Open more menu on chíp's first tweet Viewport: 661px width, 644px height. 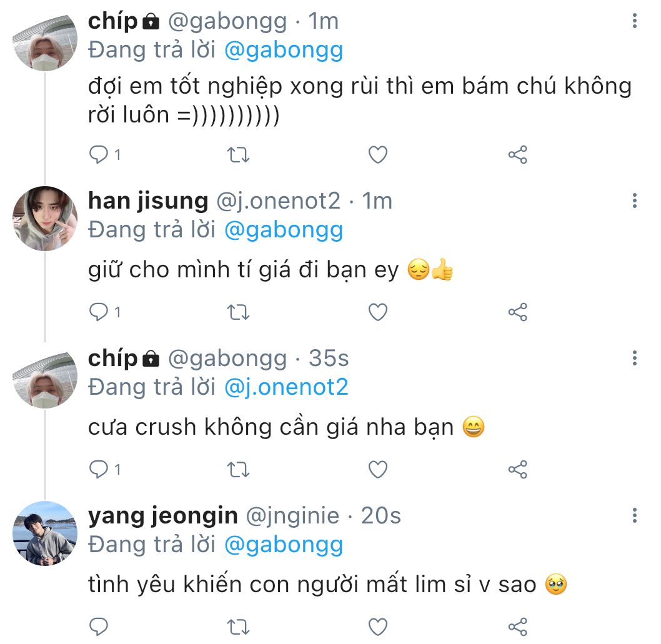tap(635, 22)
